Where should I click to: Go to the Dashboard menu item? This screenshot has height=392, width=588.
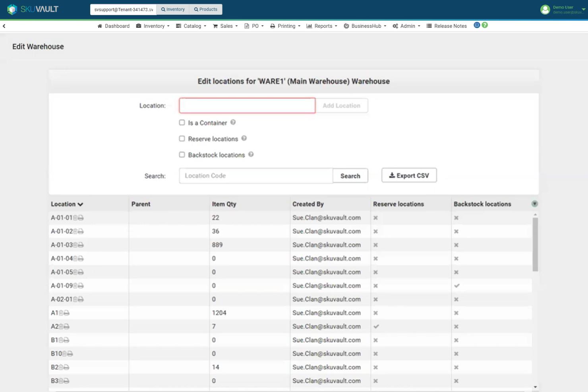pos(116,26)
